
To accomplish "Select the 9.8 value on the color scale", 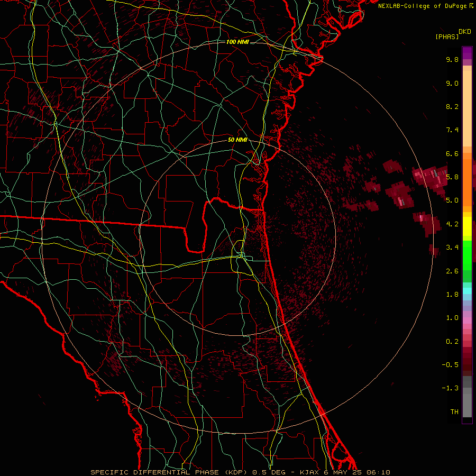I will 452,59.
